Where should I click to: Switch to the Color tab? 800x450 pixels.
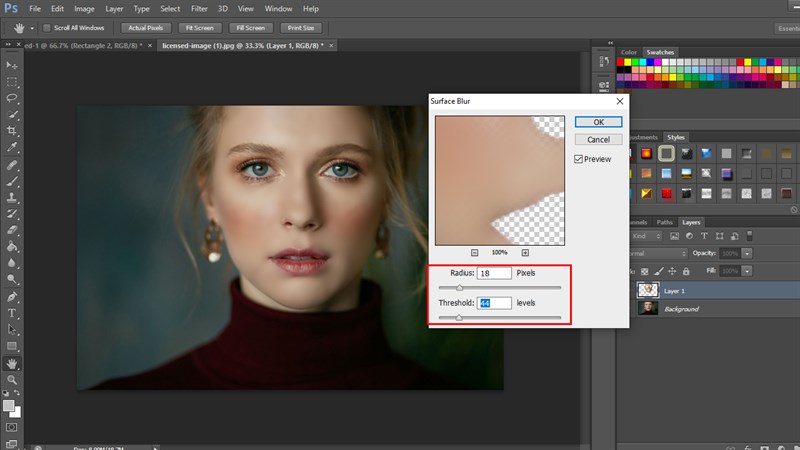coord(629,52)
